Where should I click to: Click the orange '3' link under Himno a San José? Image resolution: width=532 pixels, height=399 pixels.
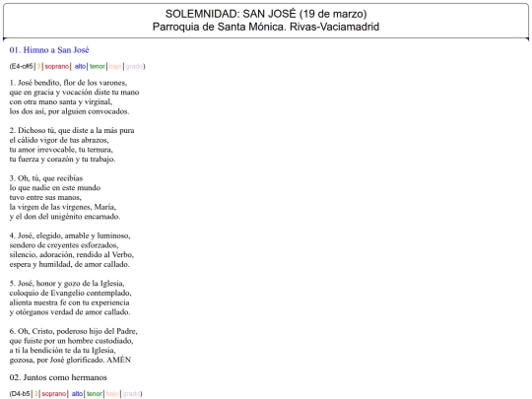click(x=38, y=66)
